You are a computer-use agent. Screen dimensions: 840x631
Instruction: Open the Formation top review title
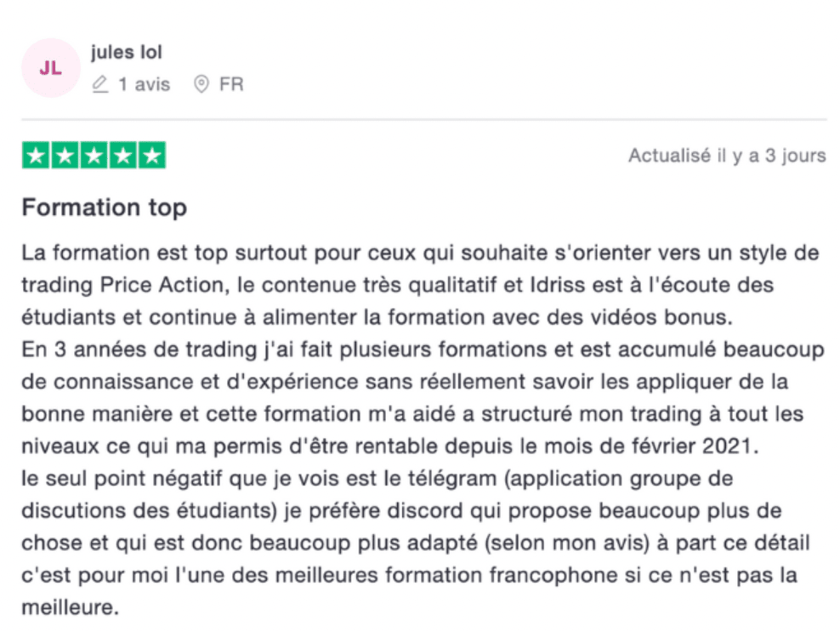105,207
